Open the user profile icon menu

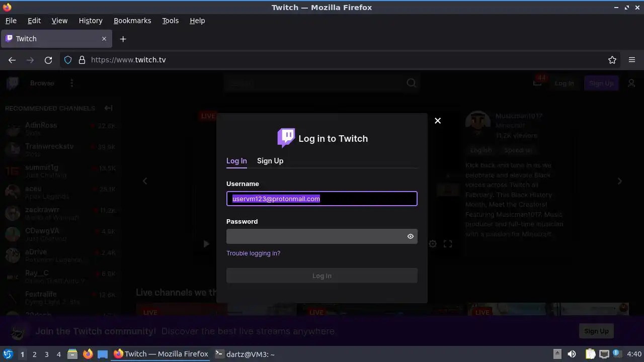[x=631, y=83]
